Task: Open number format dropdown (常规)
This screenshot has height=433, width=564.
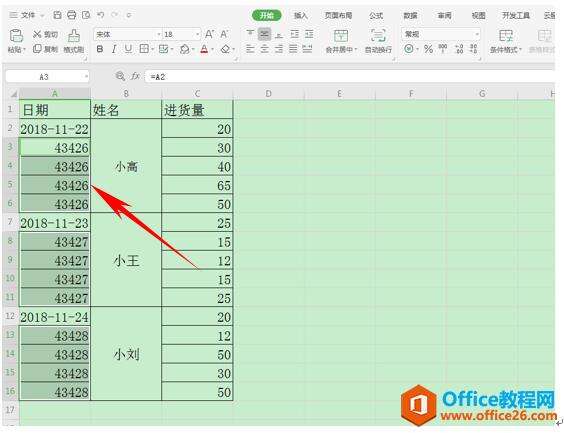Action: pyautogui.click(x=477, y=35)
